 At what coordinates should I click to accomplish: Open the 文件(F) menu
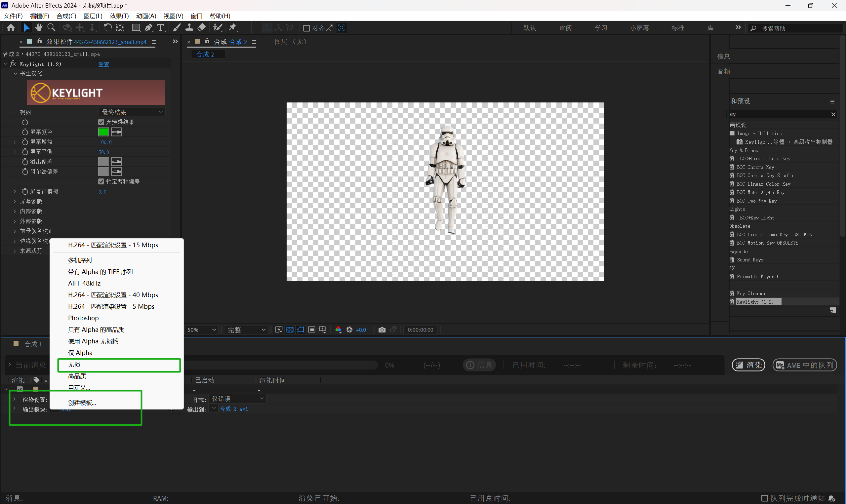point(13,16)
